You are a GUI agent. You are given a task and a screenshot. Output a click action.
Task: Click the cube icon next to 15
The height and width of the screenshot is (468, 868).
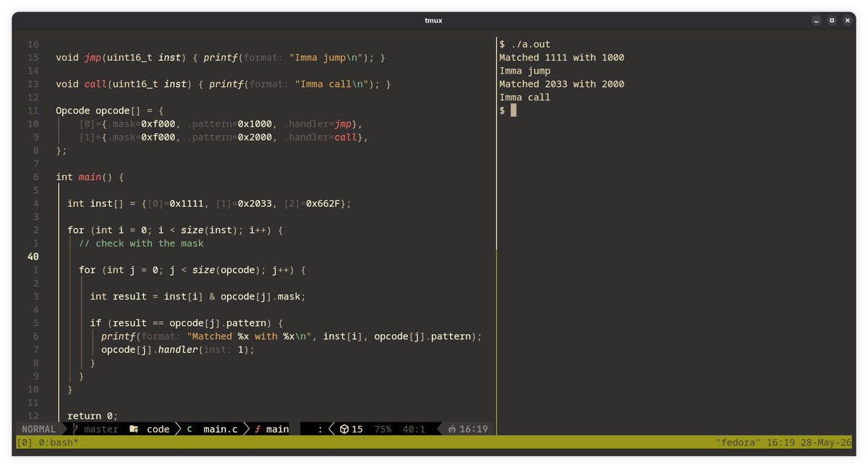pyautogui.click(x=344, y=429)
